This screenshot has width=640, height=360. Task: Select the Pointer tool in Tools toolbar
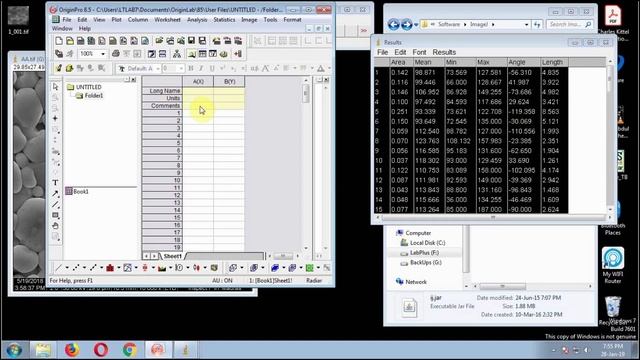tap(56, 87)
